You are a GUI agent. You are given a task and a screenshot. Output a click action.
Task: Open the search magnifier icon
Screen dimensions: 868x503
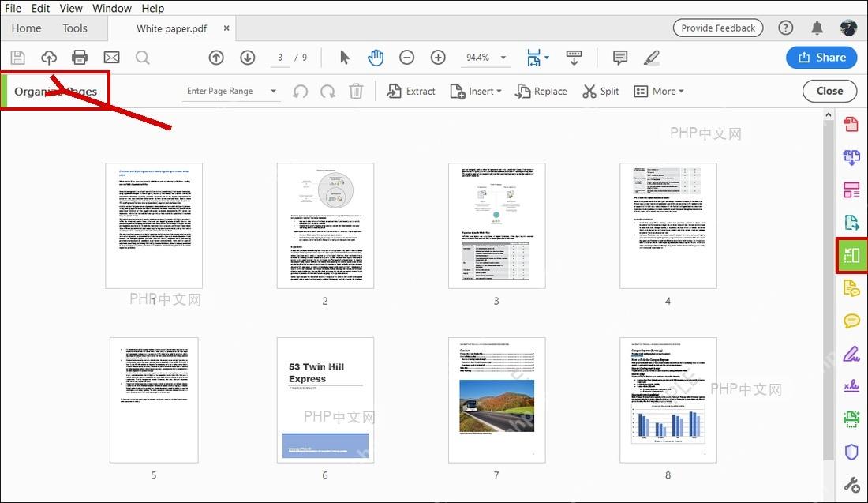tap(143, 58)
